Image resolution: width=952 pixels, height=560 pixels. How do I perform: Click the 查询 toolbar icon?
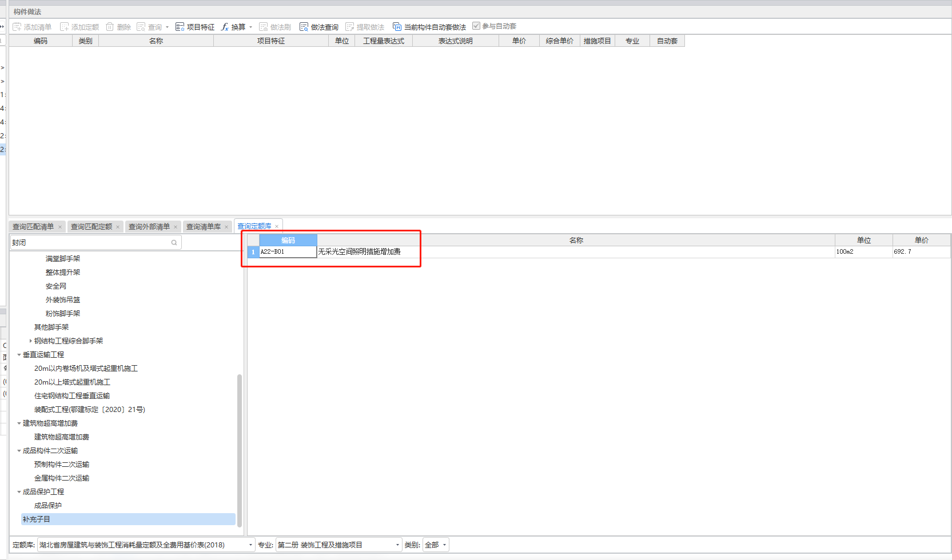tap(141, 27)
